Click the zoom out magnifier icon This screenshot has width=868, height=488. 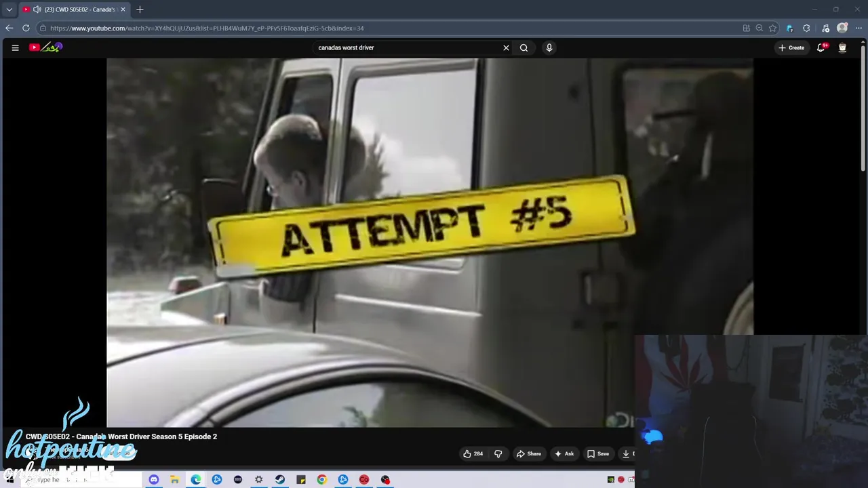(759, 28)
